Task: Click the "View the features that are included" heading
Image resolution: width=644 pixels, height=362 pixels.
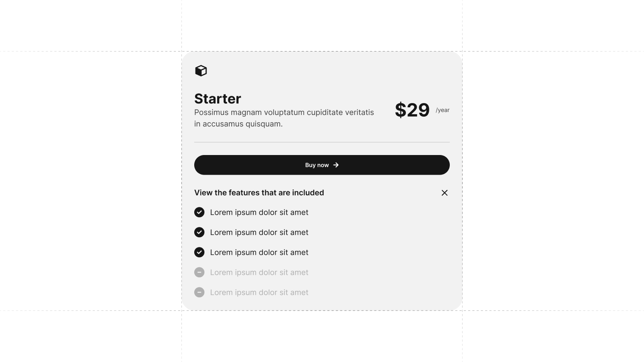Action: [259, 193]
